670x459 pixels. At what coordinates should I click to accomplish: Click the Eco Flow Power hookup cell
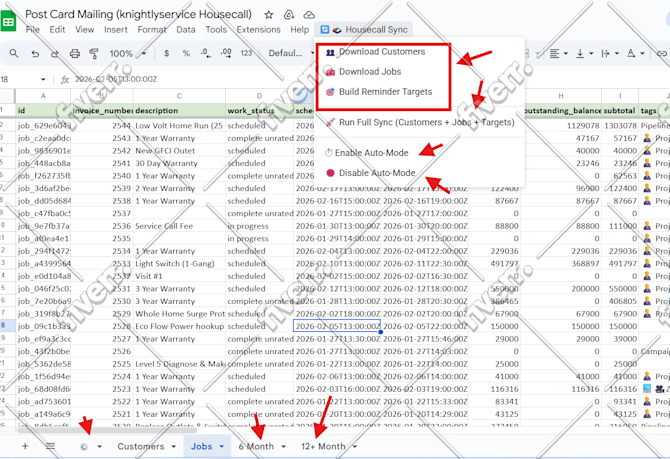coord(179,327)
